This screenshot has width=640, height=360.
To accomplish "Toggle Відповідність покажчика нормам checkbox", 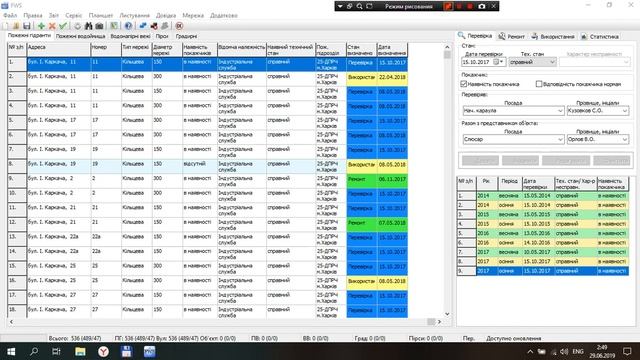I will point(539,84).
